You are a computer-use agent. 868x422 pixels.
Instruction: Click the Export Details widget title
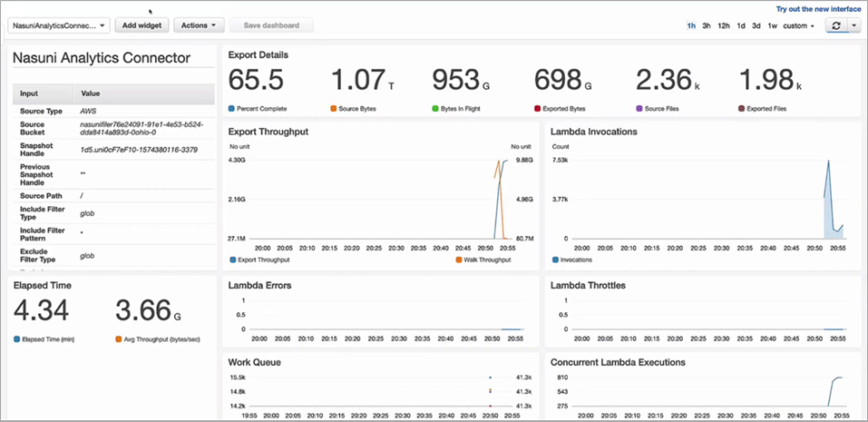coord(258,54)
